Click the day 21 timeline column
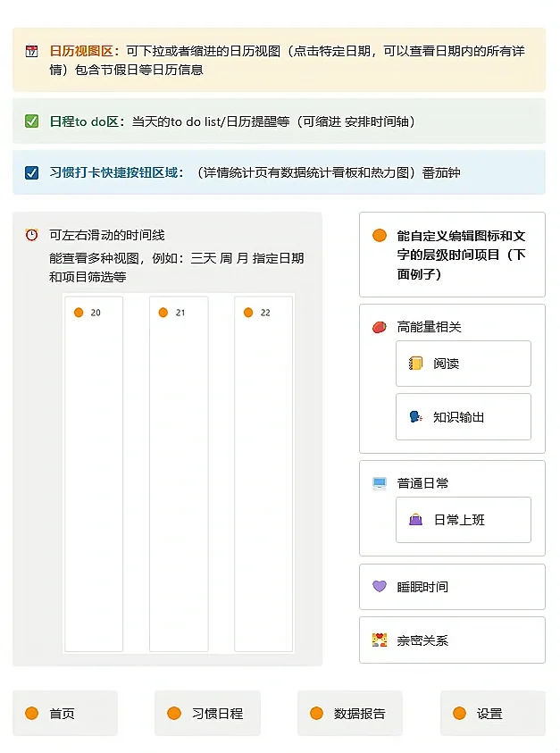The image size is (560, 753). pos(179,474)
